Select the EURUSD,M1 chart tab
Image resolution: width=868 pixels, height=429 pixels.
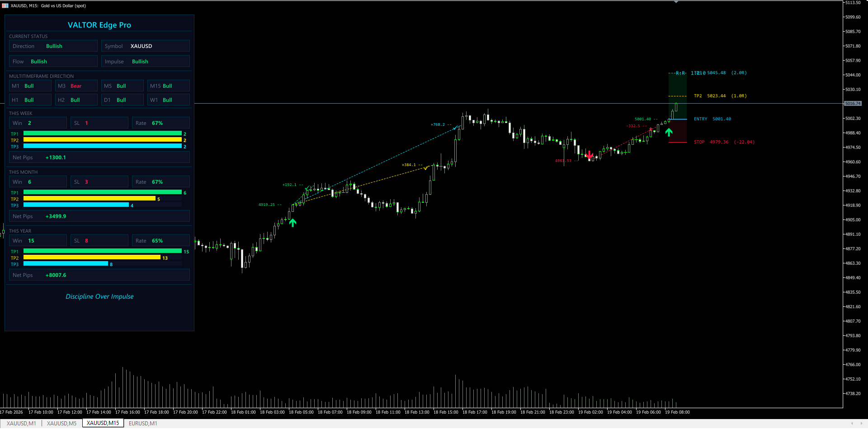(x=143, y=423)
